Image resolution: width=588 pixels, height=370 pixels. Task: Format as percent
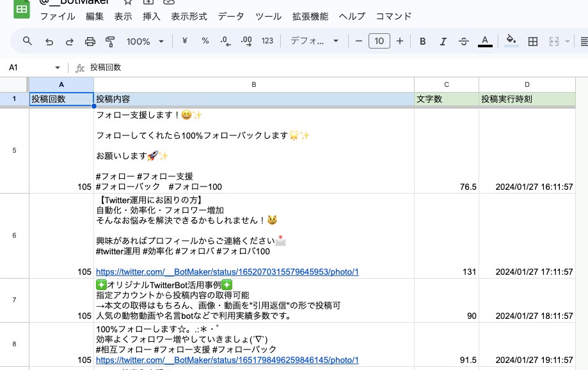(205, 41)
